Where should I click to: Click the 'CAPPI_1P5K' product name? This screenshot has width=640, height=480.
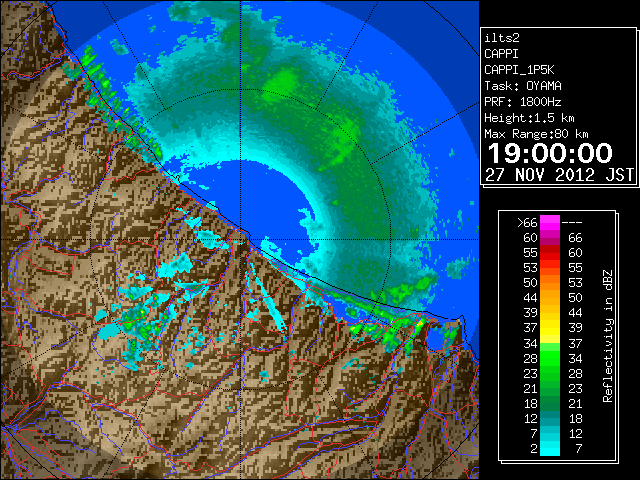[519, 70]
